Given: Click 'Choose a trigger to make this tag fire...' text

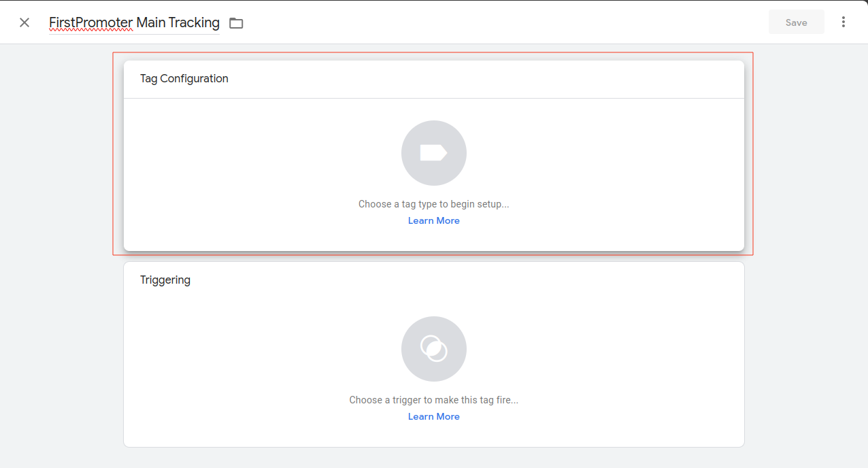Looking at the screenshot, I should pos(434,400).
